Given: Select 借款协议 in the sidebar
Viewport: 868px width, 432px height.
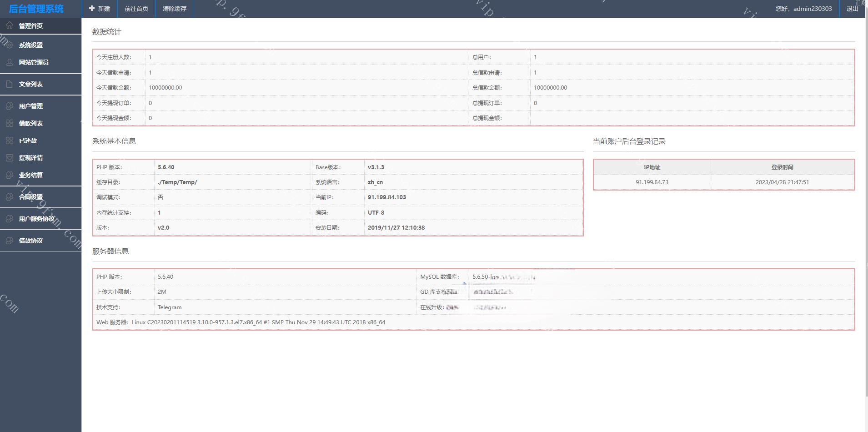Looking at the screenshot, I should click(31, 241).
